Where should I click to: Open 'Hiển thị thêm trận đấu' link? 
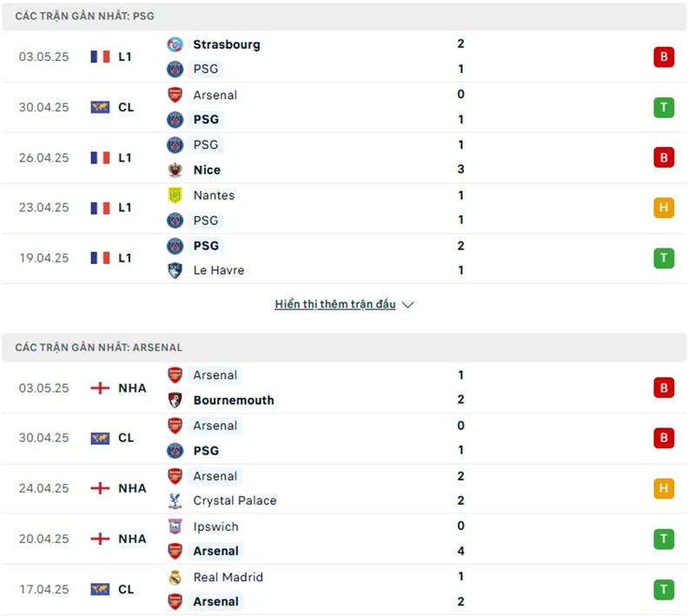(x=334, y=304)
